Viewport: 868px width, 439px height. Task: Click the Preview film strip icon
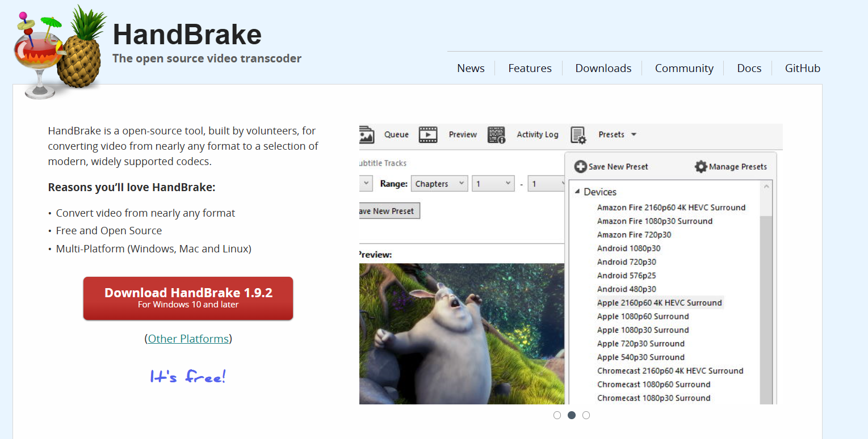tap(428, 134)
